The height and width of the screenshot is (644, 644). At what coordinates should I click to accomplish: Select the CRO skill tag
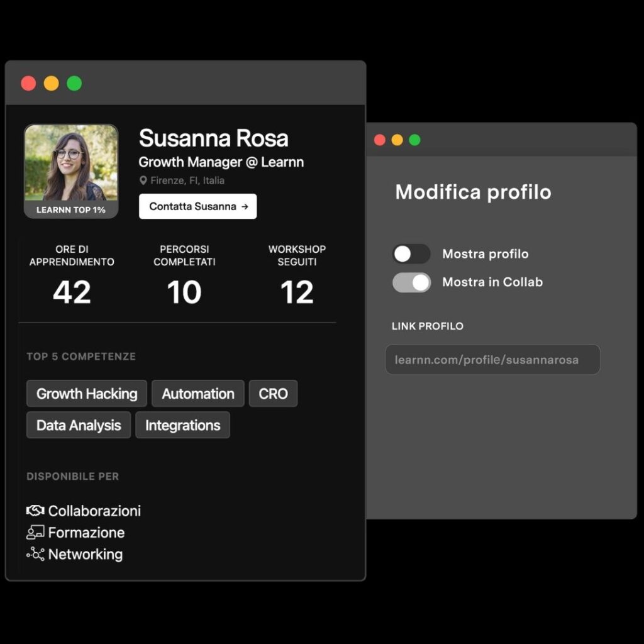click(273, 394)
